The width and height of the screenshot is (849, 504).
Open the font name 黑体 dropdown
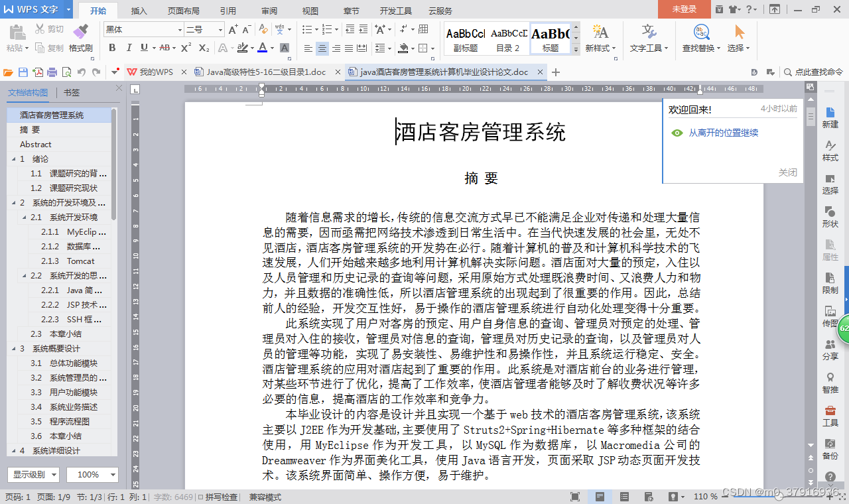(x=180, y=30)
